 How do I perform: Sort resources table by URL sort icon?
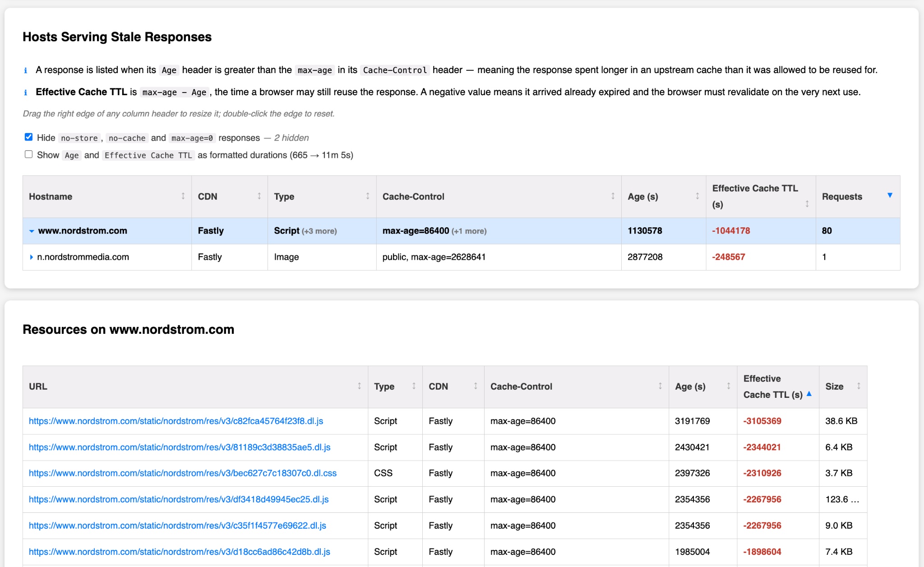(360, 386)
